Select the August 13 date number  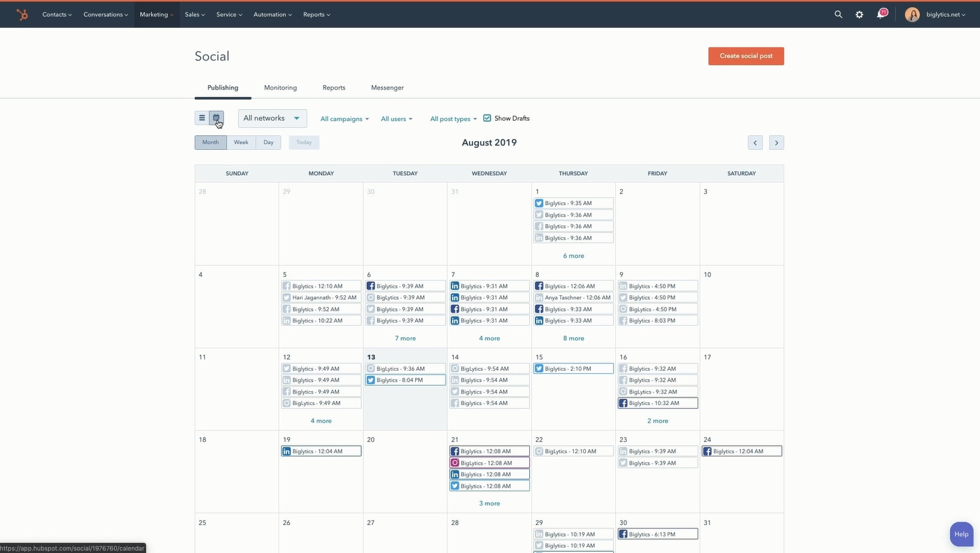coord(371,357)
